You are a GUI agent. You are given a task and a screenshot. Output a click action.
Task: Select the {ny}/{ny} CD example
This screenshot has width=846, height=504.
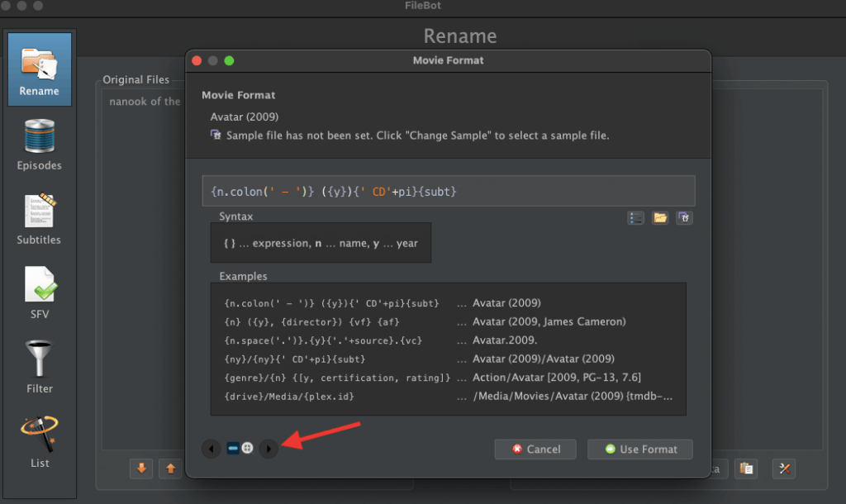coord(295,359)
